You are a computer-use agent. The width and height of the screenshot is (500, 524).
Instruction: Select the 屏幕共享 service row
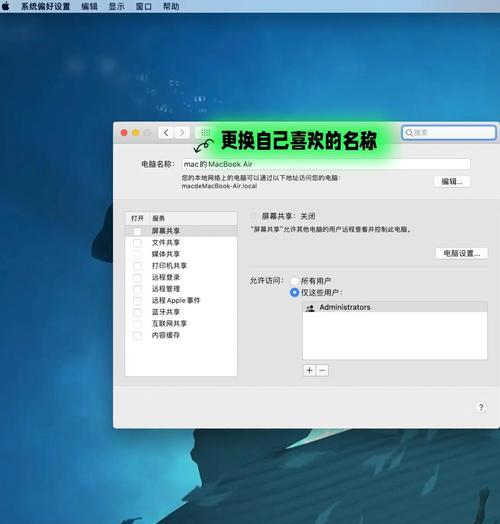[x=181, y=231]
